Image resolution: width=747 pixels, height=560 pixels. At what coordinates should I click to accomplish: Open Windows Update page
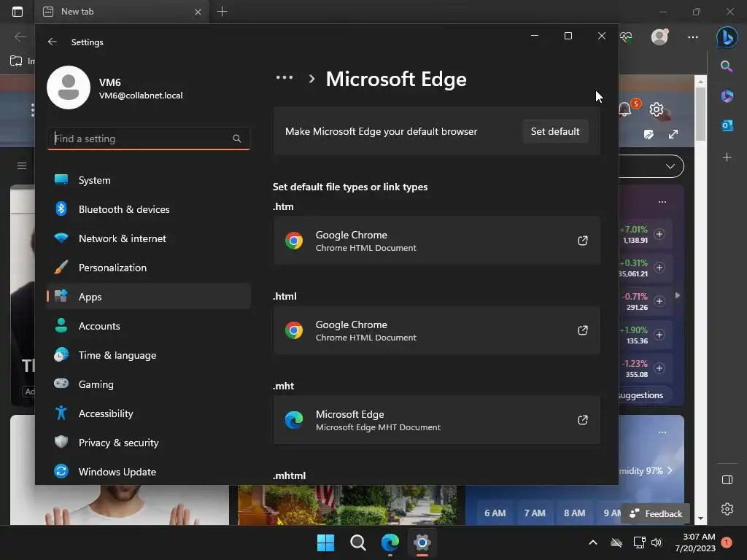149,472
